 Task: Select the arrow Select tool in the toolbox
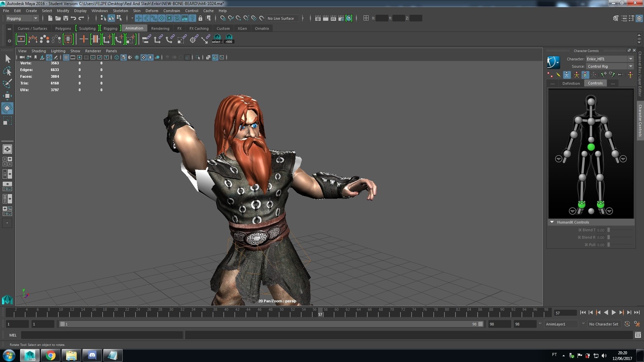[x=7, y=59]
